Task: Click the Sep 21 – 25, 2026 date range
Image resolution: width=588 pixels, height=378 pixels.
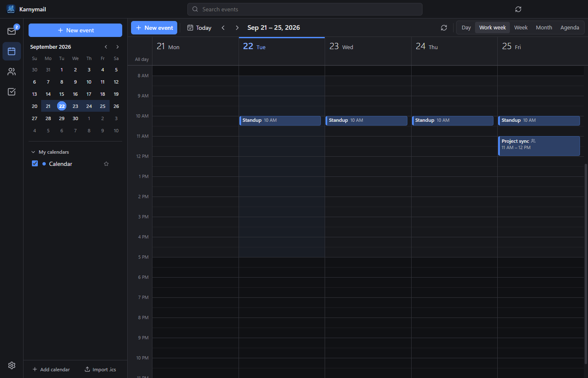Action: 273,28
